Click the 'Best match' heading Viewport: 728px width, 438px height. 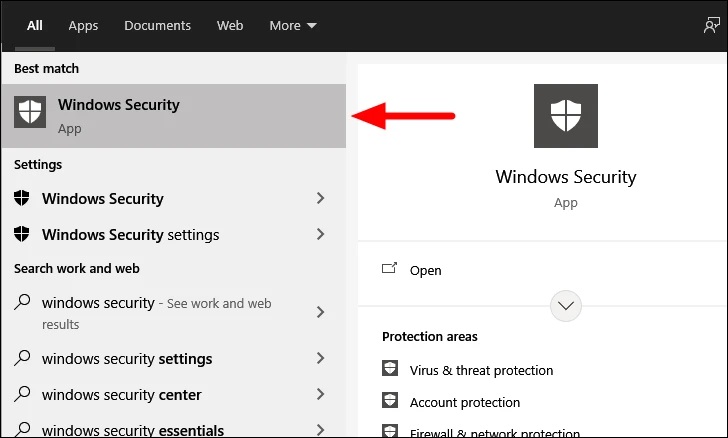[x=46, y=69]
